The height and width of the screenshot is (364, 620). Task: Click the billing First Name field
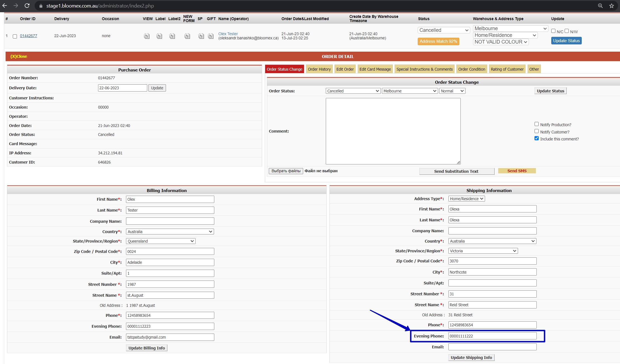point(170,199)
